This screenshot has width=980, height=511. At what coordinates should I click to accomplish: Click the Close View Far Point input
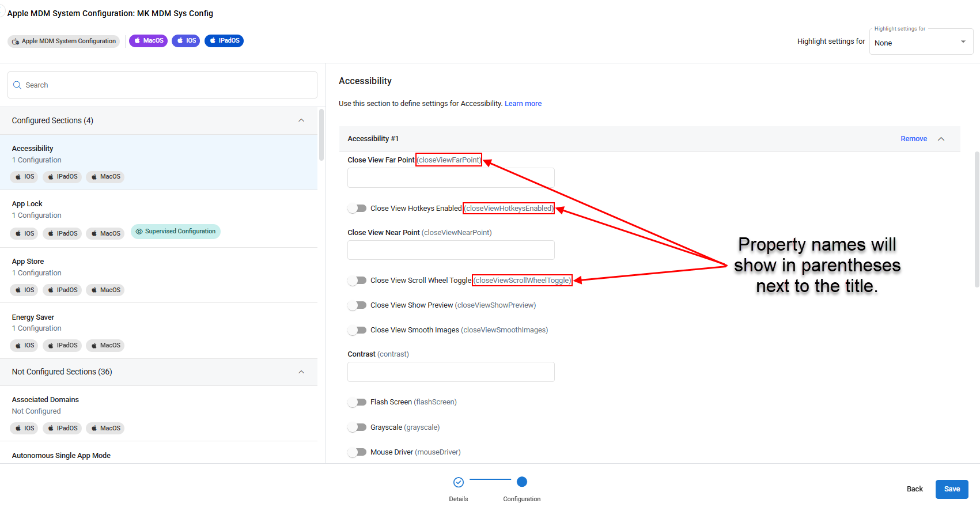[451, 178]
